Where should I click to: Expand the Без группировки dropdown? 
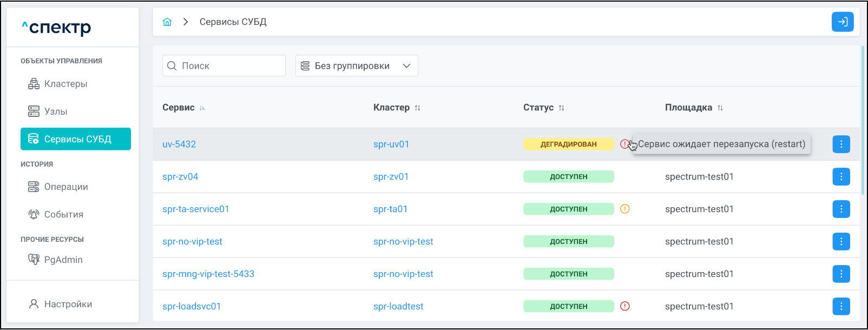click(x=357, y=66)
